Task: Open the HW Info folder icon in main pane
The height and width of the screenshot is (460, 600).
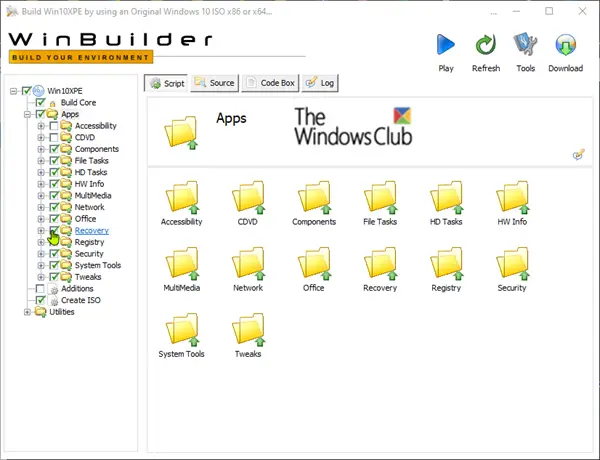Action: (513, 197)
